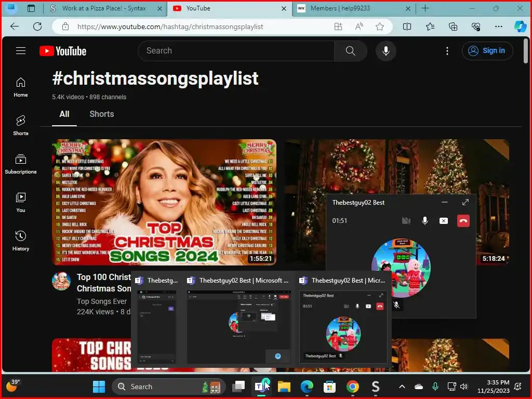This screenshot has height=399, width=532.
Task: Open Subscriptions in YouTube sidebar
Action: 21,164
